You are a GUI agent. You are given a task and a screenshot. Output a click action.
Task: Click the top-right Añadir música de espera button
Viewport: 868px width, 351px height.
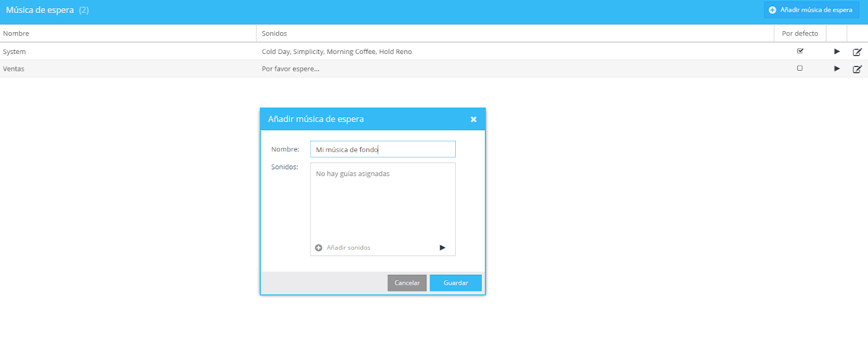click(811, 10)
